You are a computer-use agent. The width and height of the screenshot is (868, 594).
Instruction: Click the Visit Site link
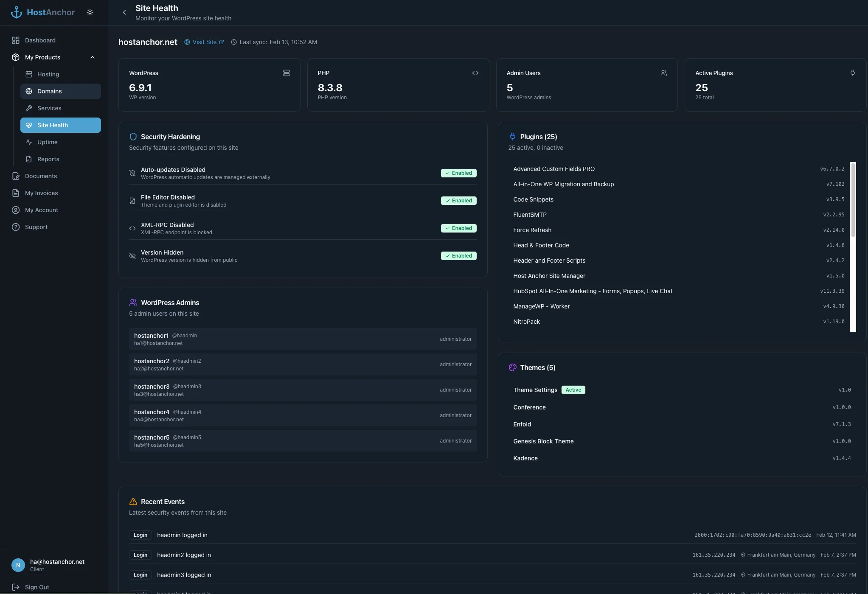204,42
